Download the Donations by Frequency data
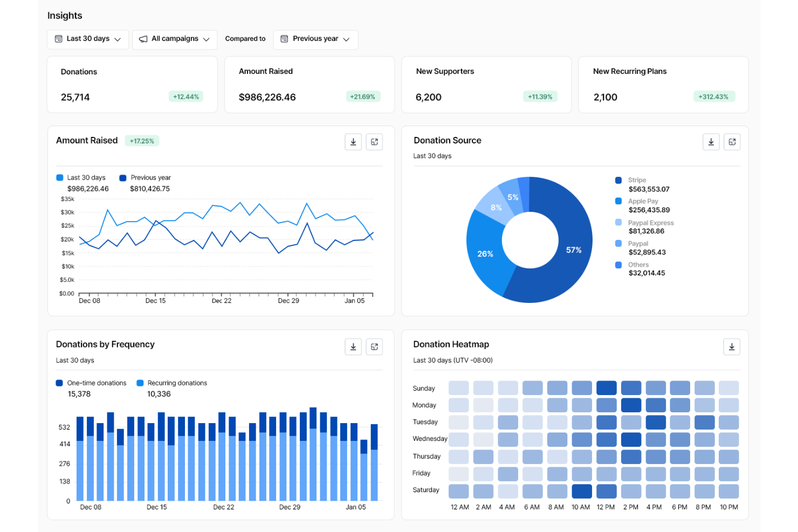This screenshot has width=798, height=532. coord(353,347)
